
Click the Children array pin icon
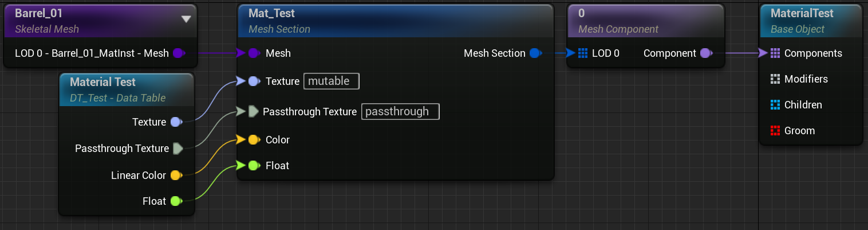[x=775, y=105]
